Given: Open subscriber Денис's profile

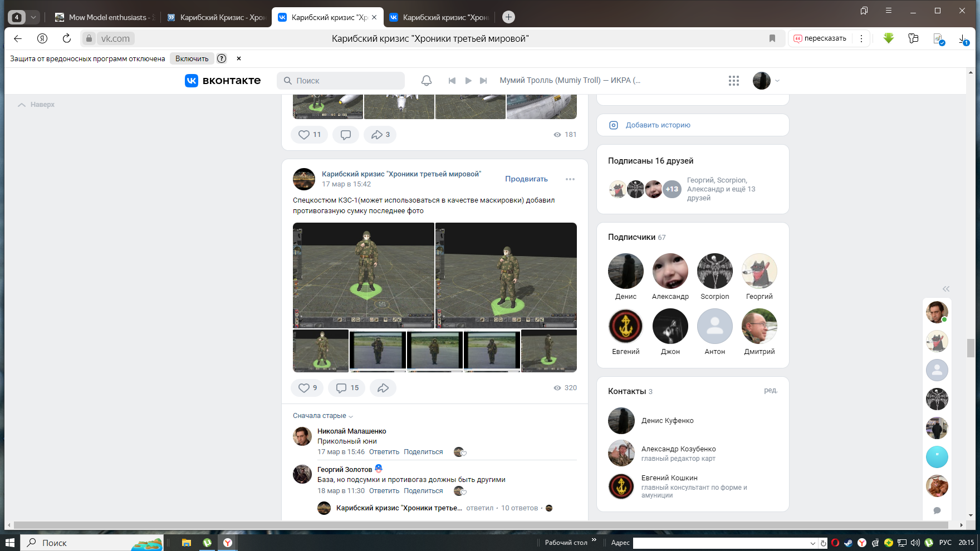Looking at the screenshot, I should (626, 277).
